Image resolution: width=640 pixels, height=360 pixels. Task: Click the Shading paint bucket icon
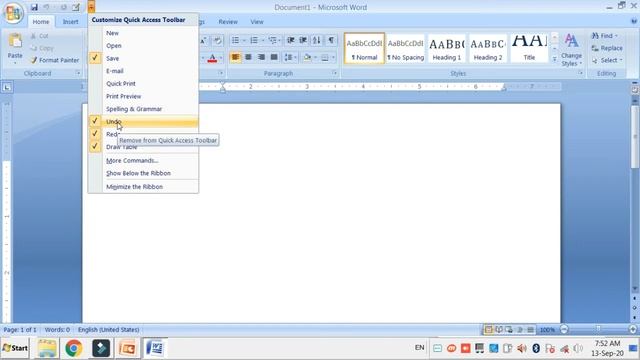click(x=307, y=57)
